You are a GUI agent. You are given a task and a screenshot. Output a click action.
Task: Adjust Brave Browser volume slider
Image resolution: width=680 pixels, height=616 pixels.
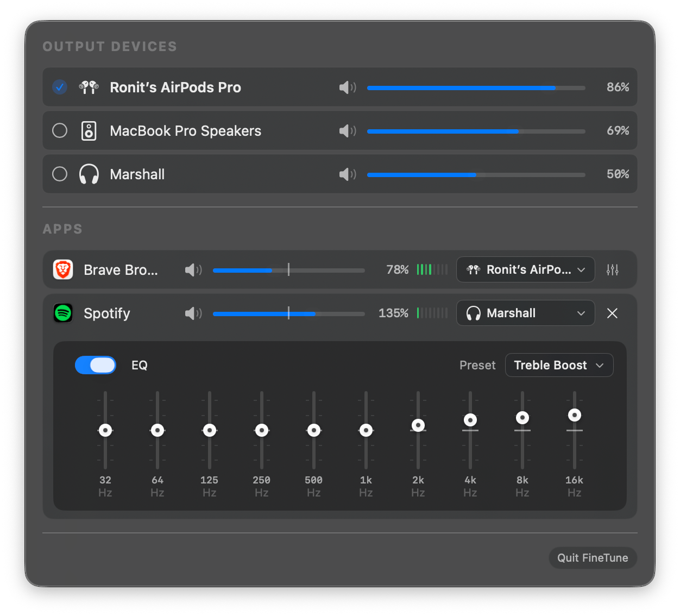[289, 270]
